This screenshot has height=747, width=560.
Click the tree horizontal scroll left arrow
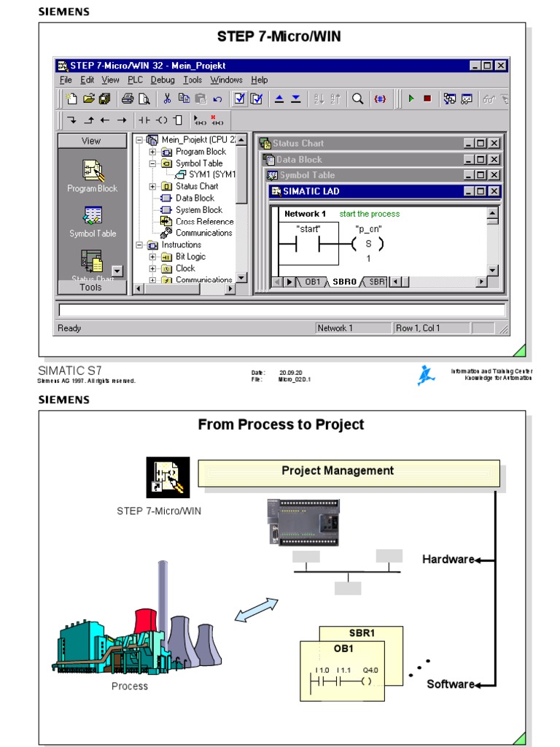pyautogui.click(x=138, y=288)
